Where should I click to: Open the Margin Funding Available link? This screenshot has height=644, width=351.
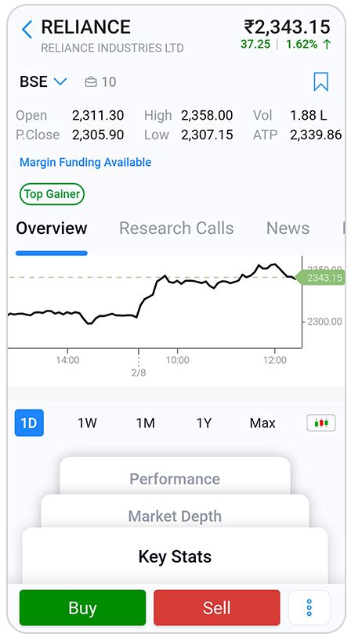85,162
